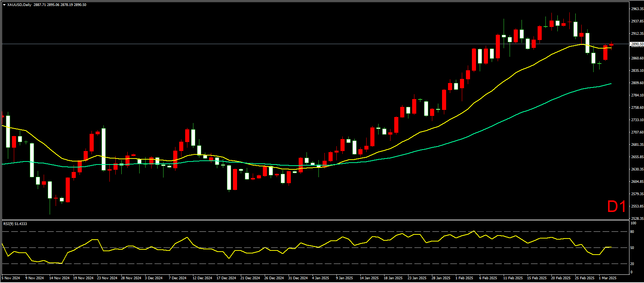Click the OHLC values in chart header
644x283 pixels.
(x=60, y=5)
